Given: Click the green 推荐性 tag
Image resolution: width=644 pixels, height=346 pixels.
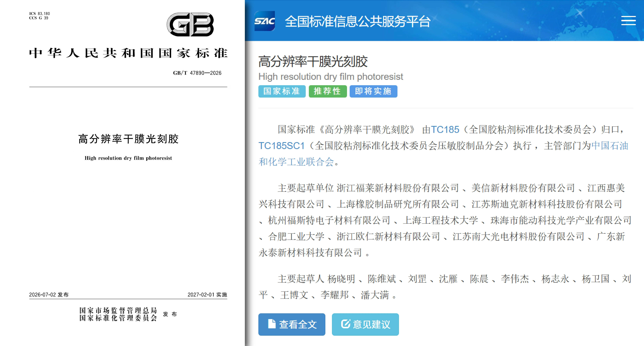Looking at the screenshot, I should [x=328, y=91].
